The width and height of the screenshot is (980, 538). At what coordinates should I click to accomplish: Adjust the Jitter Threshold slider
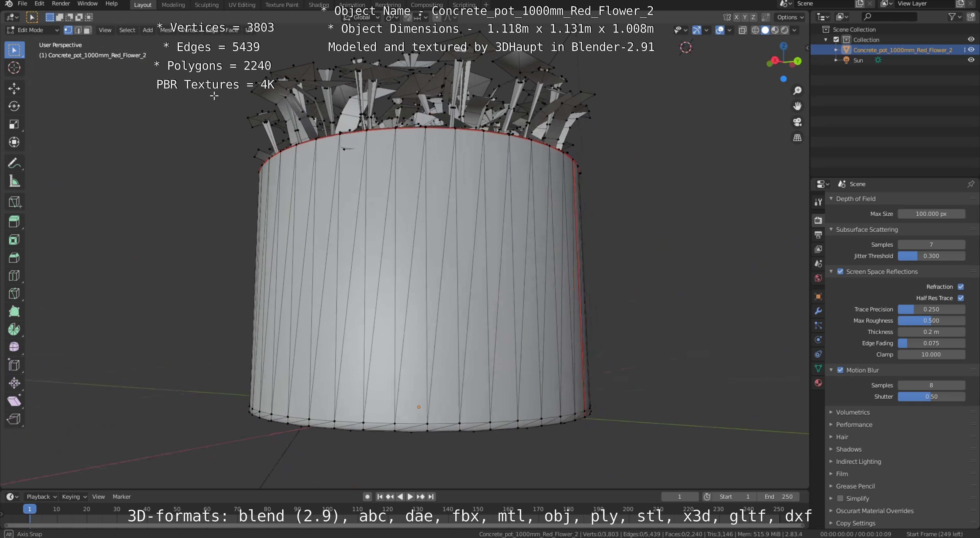coord(931,256)
